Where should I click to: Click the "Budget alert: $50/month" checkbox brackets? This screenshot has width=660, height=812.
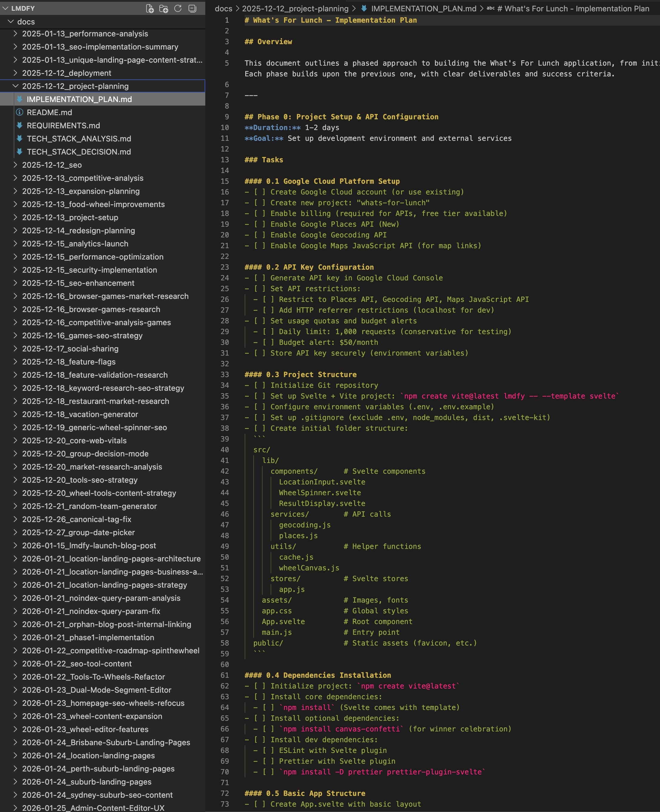click(x=269, y=342)
